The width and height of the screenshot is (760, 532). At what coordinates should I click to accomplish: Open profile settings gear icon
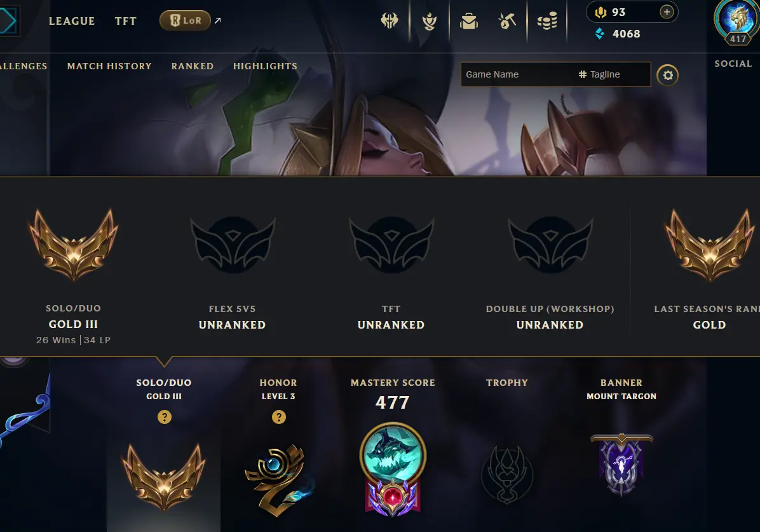click(667, 75)
